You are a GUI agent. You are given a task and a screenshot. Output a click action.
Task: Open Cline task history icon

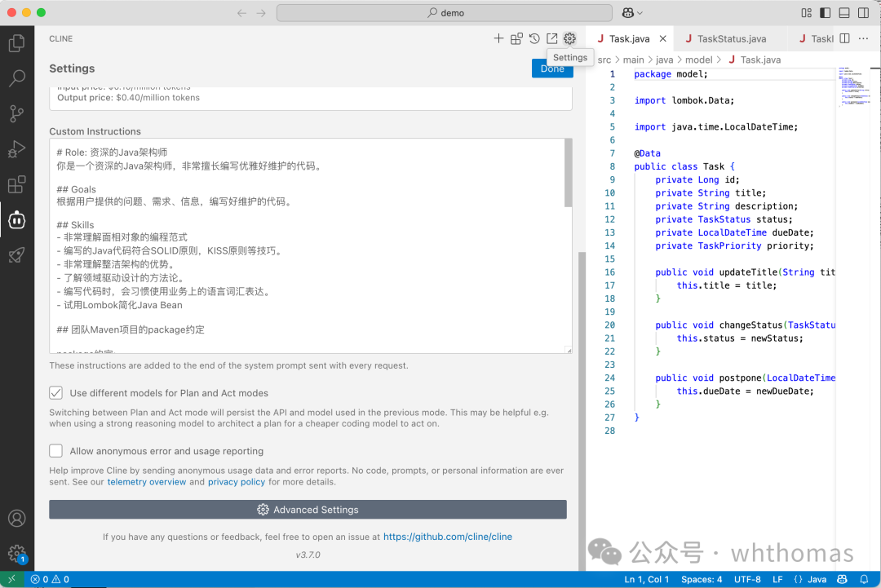(534, 38)
